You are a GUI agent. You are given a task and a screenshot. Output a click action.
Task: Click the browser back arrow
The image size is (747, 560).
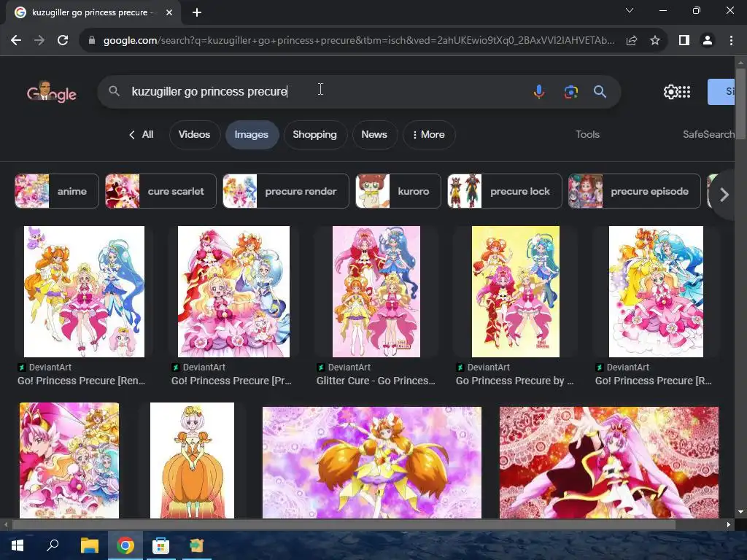pyautogui.click(x=16, y=41)
